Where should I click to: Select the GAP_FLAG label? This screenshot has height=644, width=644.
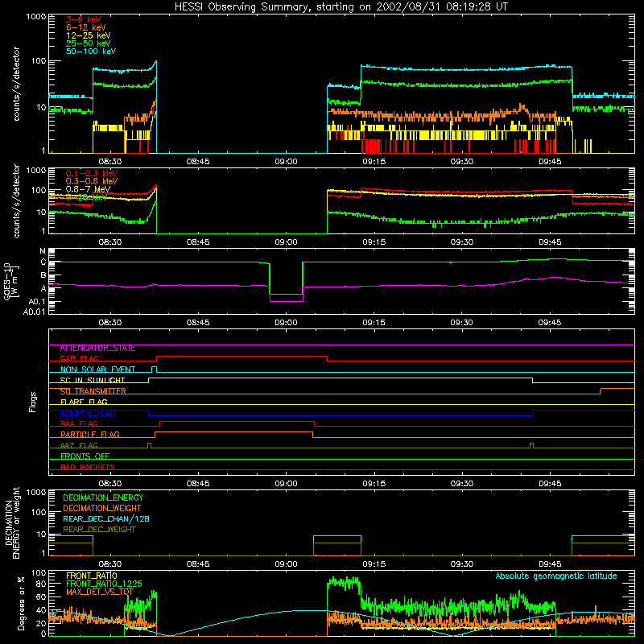tap(79, 358)
